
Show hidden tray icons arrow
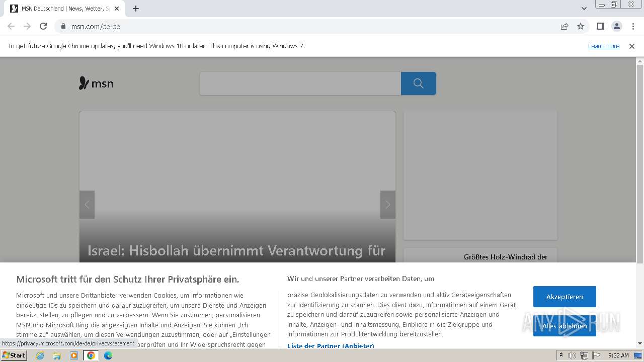(561, 355)
